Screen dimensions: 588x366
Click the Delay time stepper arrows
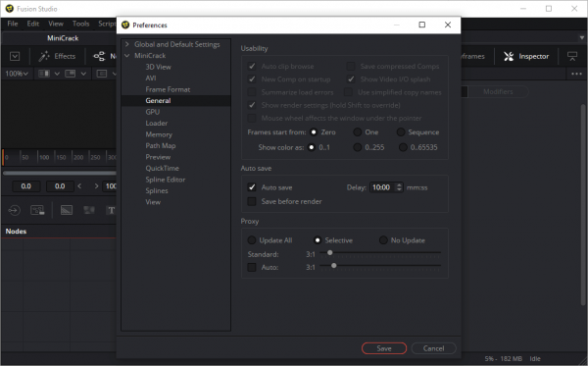[x=400, y=187]
